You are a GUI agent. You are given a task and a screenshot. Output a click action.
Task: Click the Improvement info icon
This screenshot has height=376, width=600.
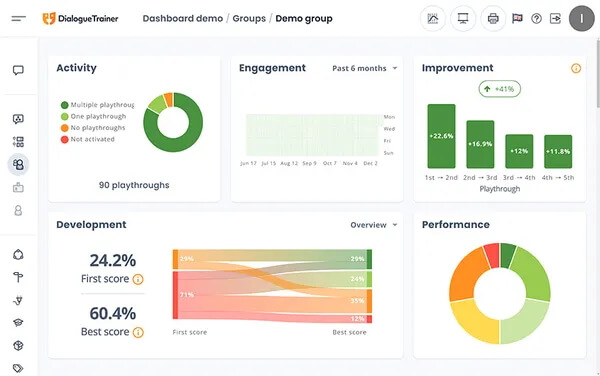tap(576, 68)
